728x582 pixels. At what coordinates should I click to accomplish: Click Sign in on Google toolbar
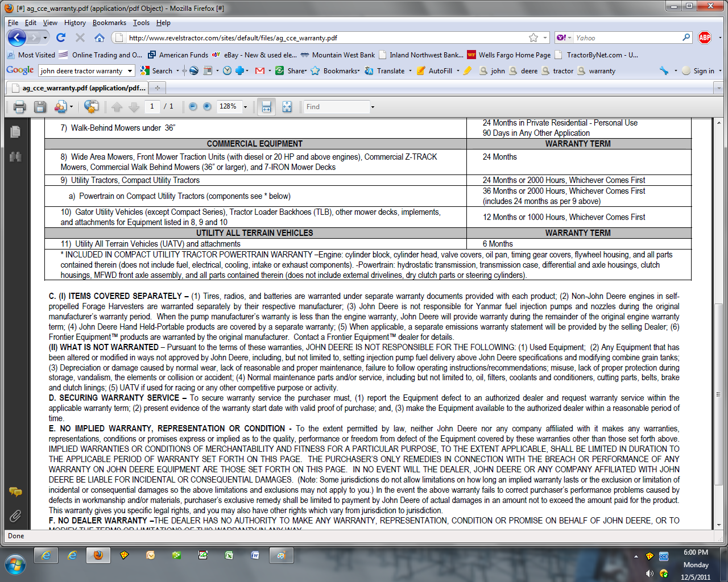(704, 71)
